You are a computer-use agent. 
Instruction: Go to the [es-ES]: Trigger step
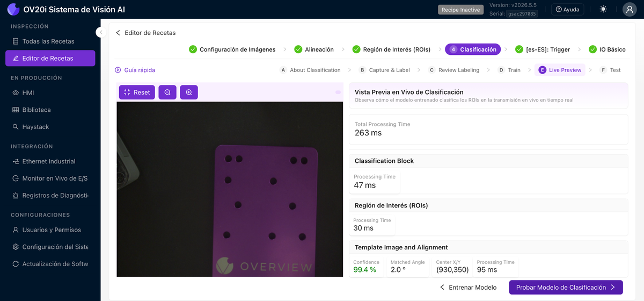point(543,49)
